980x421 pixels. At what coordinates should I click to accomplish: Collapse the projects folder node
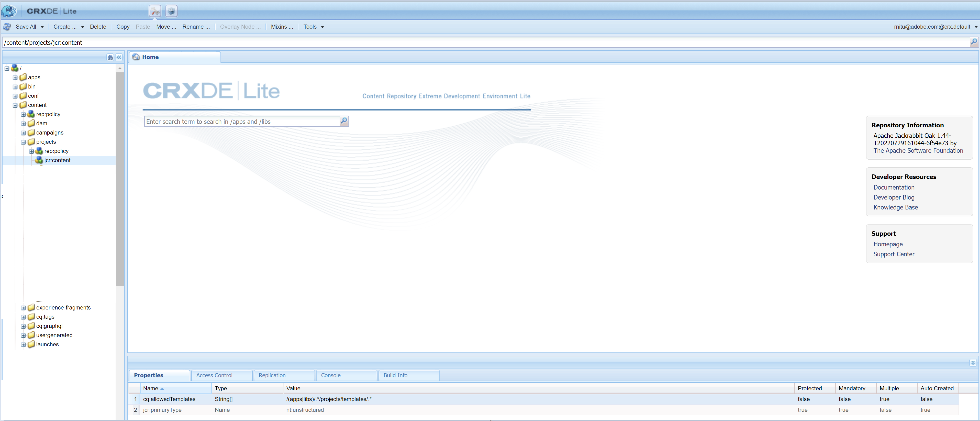coord(24,142)
